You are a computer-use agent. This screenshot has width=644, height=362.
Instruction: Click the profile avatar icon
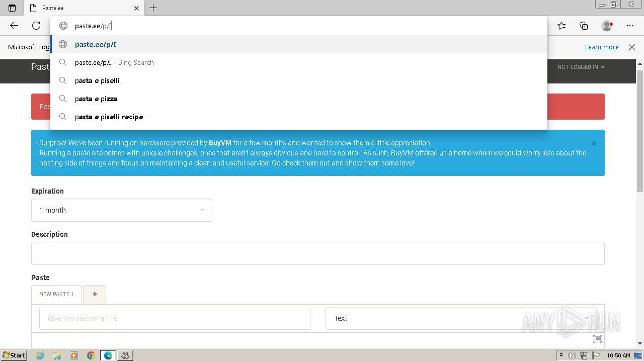[x=607, y=26]
